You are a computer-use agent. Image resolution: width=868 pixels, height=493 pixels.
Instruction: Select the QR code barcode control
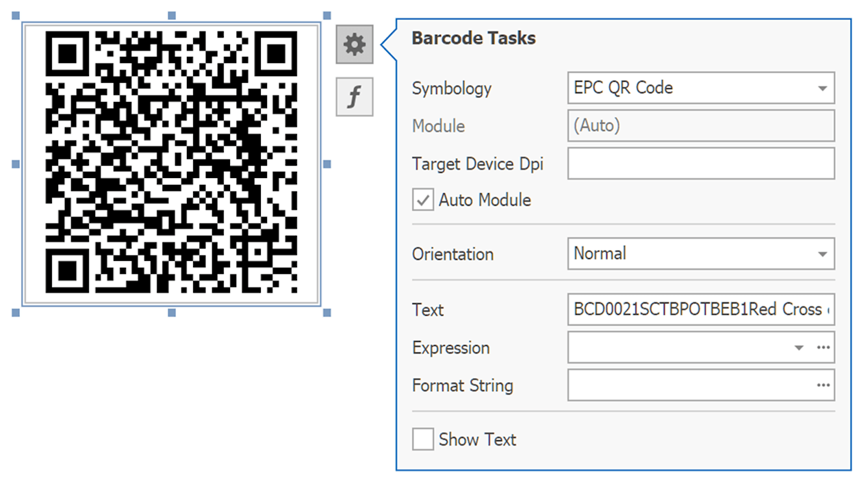[x=172, y=164]
